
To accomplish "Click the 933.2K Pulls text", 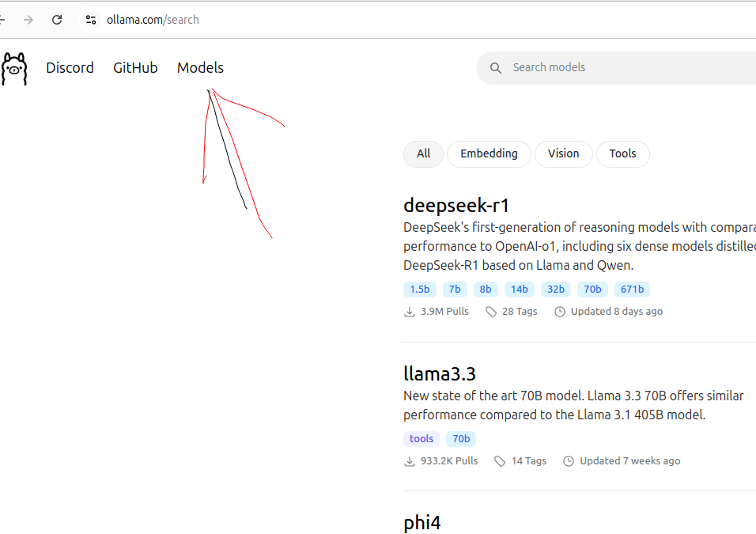I will click(449, 461).
